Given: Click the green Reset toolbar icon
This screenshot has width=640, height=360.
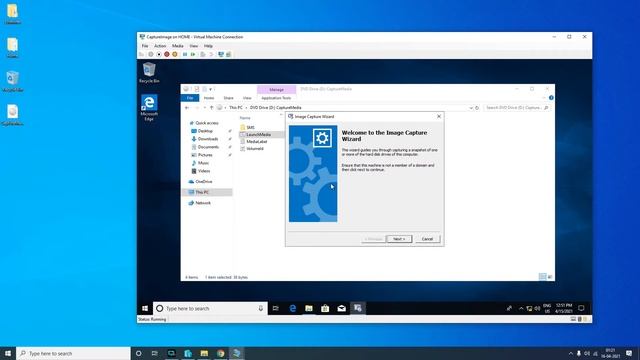Looking at the screenshot, I should point(193,54).
